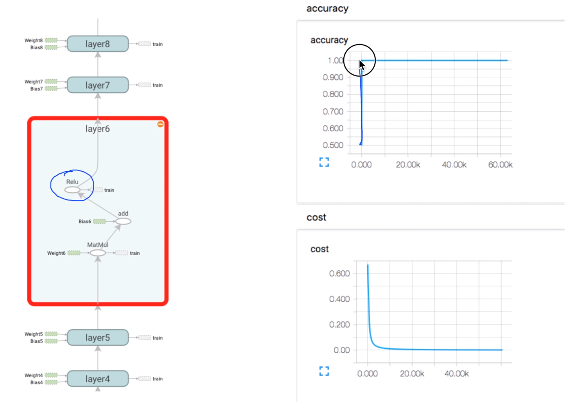Select the train node beside layer4
The width and height of the screenshot is (579, 402).
(x=144, y=378)
